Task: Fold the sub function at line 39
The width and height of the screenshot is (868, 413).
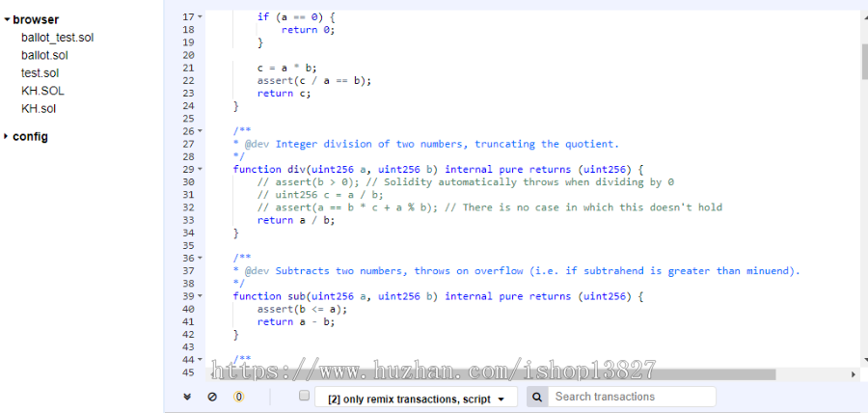Action: tap(200, 296)
